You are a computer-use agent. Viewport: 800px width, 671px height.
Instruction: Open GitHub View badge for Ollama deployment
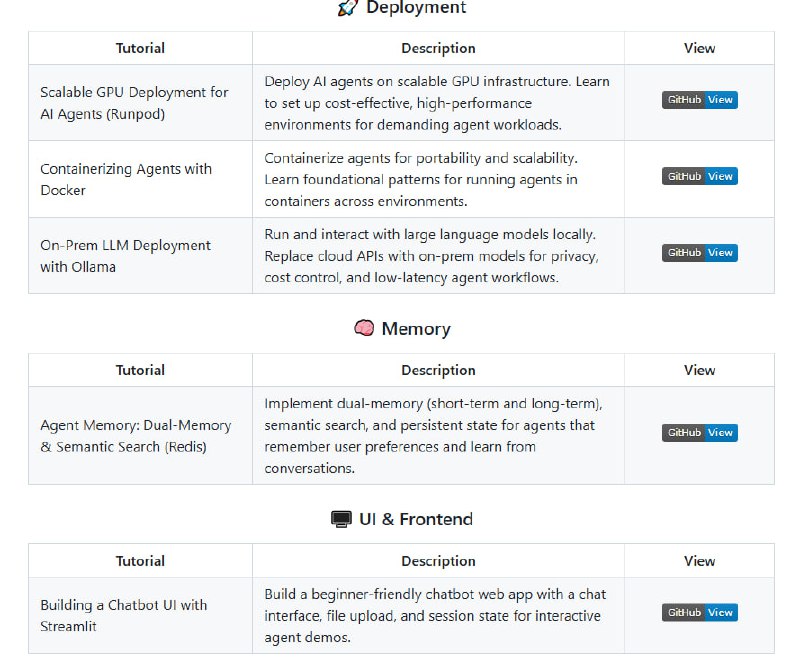(699, 253)
